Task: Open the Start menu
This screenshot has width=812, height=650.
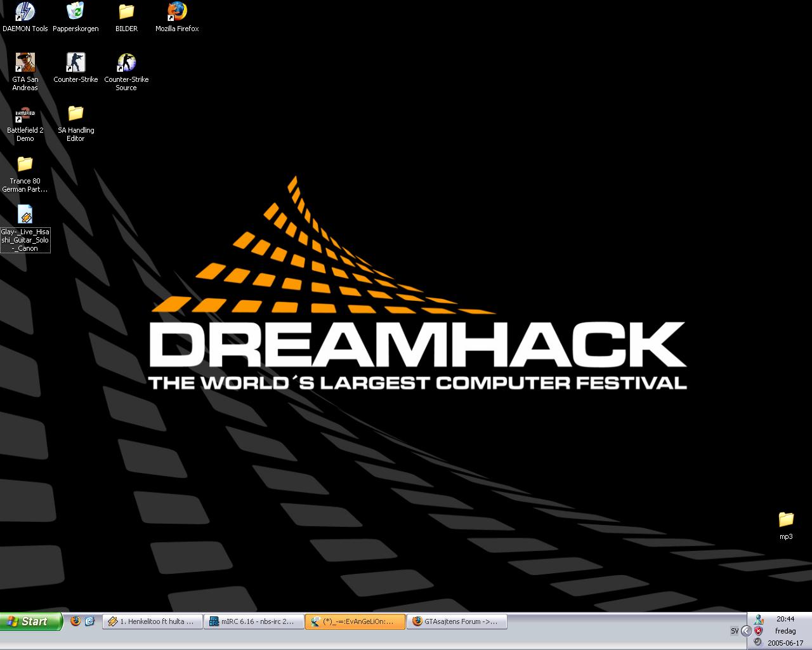Action: tap(32, 621)
